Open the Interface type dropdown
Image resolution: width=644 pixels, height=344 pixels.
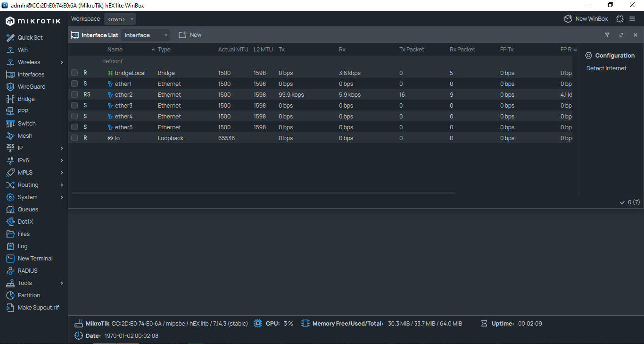146,35
